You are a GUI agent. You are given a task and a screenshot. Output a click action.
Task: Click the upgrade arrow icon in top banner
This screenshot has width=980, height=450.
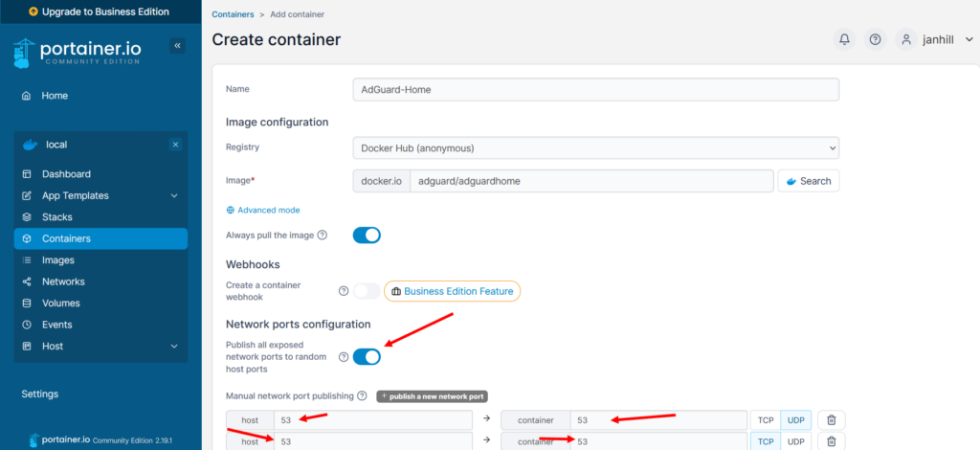33,11
